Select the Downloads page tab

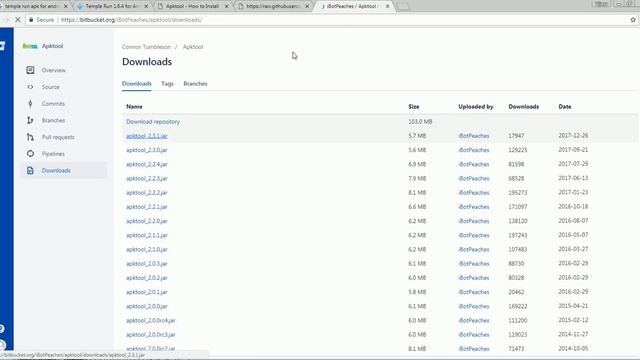coord(137,84)
